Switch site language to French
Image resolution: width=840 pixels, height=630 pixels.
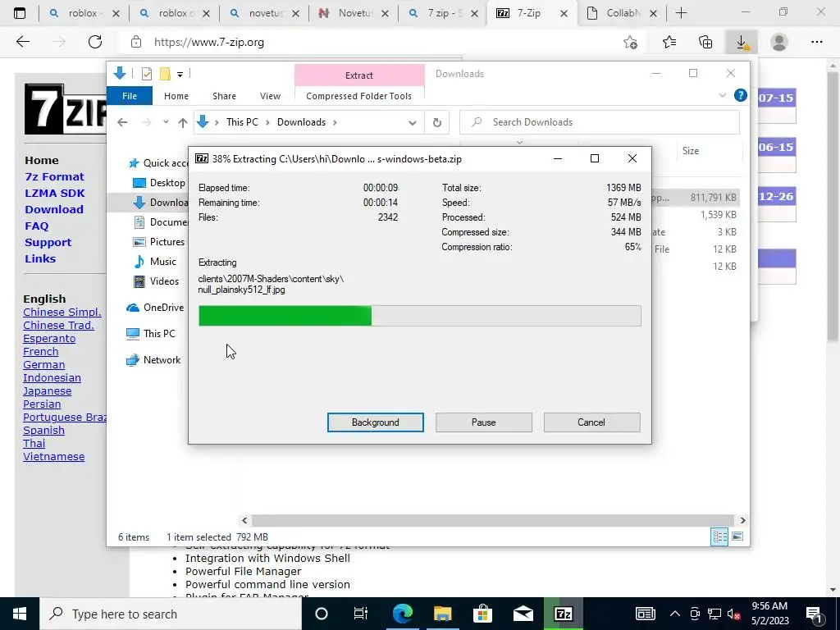point(41,351)
